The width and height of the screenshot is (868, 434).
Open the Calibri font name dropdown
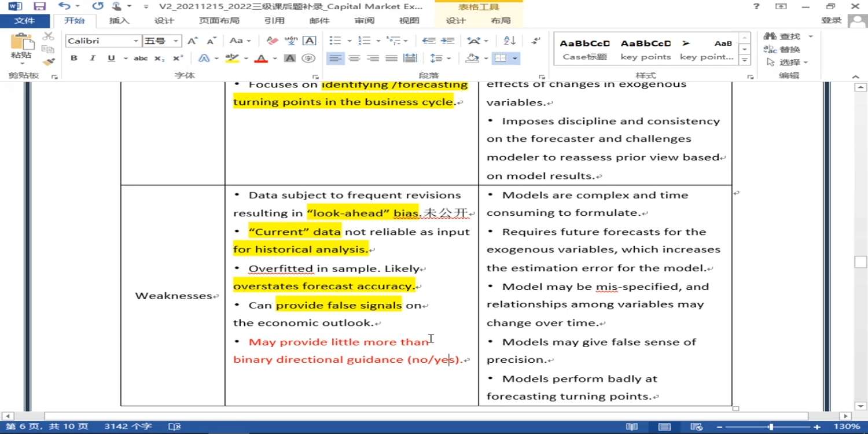pos(136,41)
